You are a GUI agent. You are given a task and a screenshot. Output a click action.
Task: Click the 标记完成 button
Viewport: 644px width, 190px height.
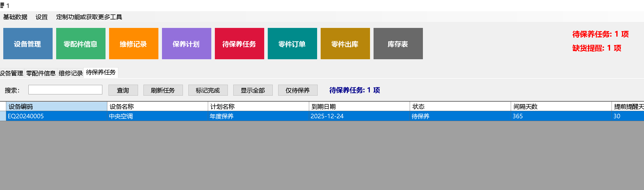[208, 90]
